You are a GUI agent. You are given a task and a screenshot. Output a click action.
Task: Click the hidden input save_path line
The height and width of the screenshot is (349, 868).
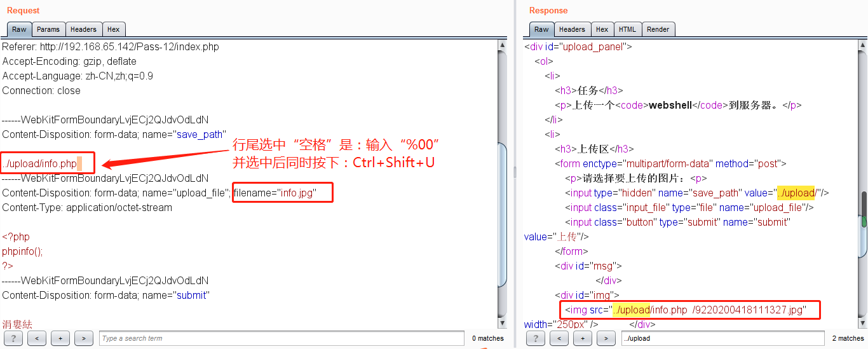click(x=697, y=193)
